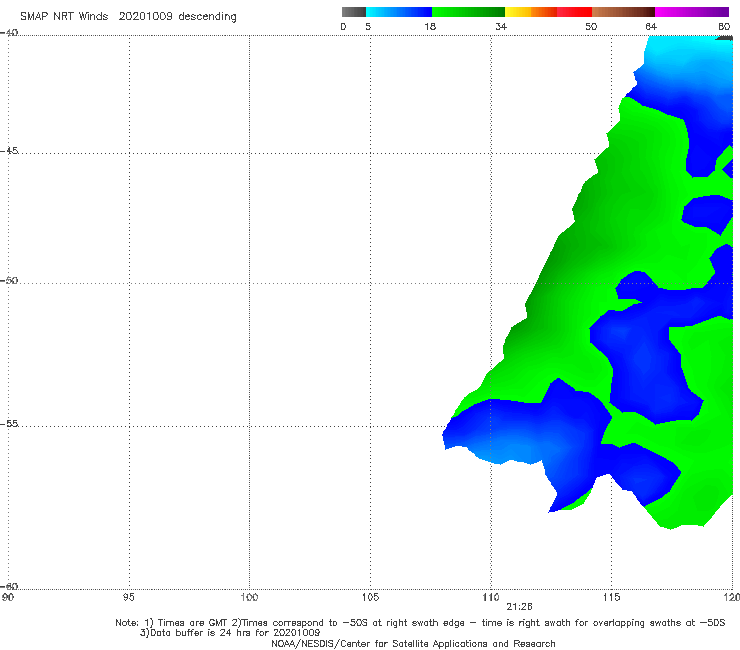Click the color scale label 5
Image resolution: width=740 pixels, height=650 pixels.
point(368,26)
